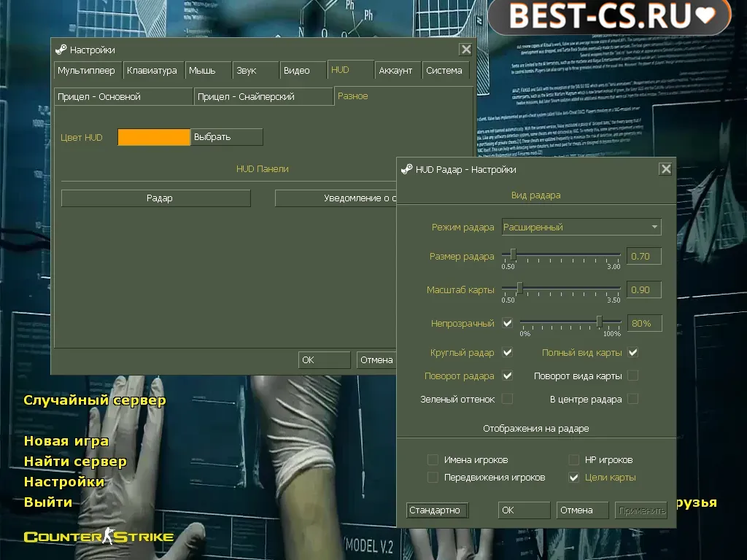Check the В центре радара option

(632, 399)
